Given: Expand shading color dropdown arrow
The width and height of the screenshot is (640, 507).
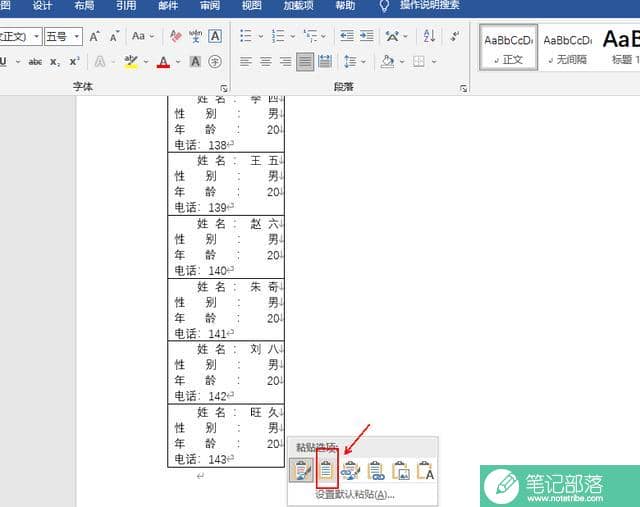Looking at the screenshot, I should point(402,62).
